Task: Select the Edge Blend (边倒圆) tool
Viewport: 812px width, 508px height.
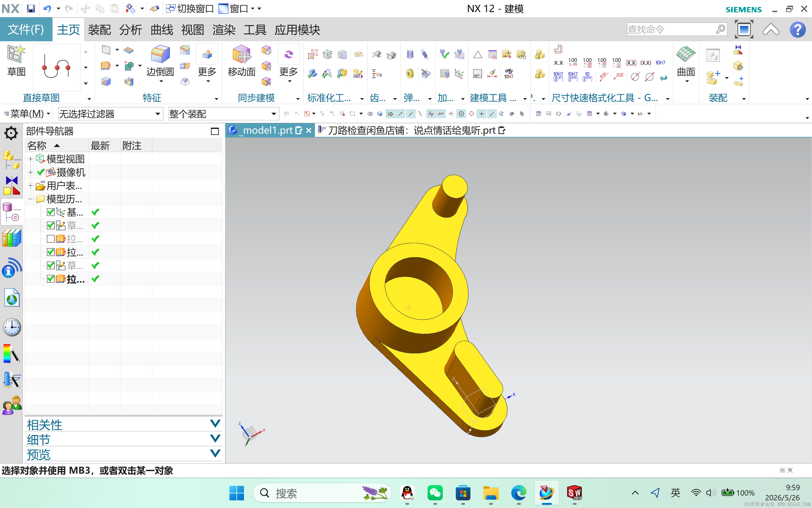Action: coord(160,54)
